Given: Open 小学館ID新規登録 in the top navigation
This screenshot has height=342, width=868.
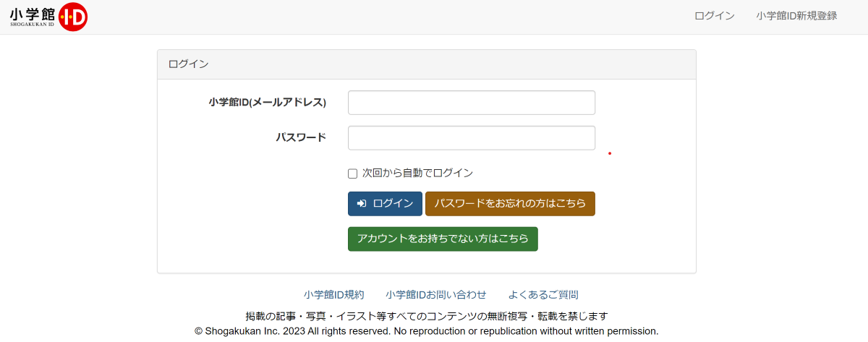Looking at the screenshot, I should pos(796,16).
